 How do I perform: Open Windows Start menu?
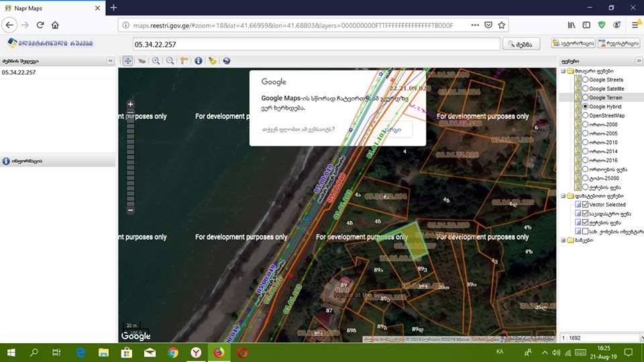click(11, 353)
